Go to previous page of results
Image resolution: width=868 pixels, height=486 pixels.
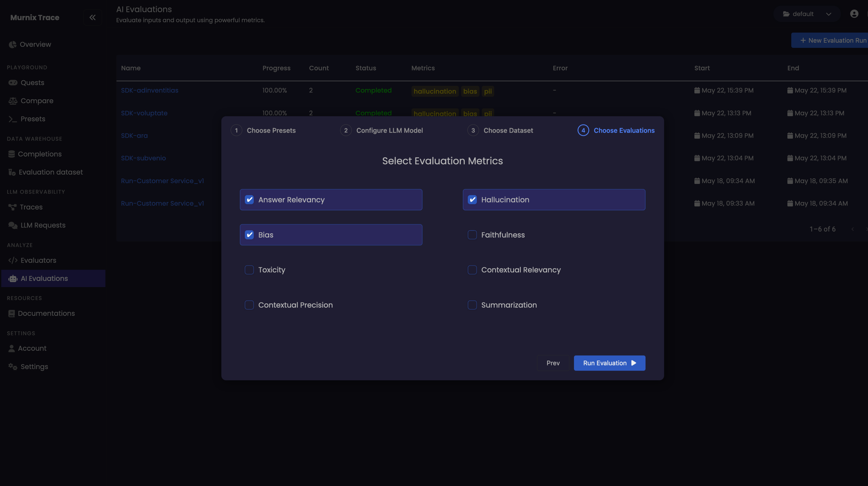[x=853, y=229]
